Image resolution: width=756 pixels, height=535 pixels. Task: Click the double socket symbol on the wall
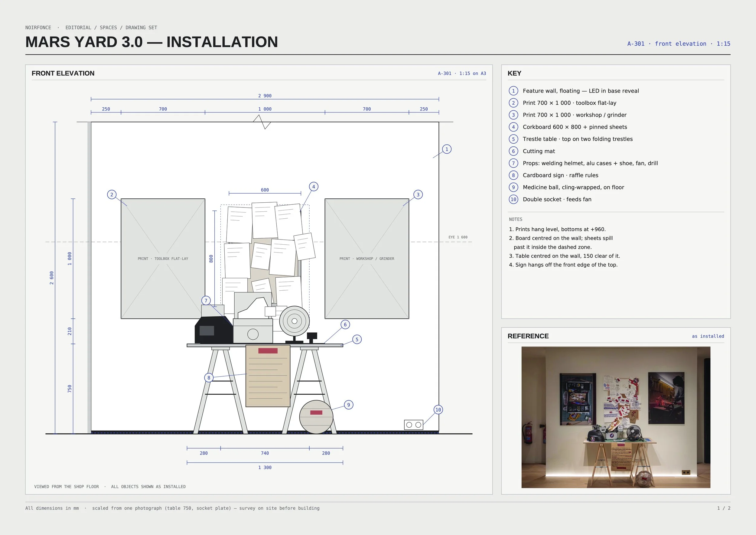(x=414, y=425)
